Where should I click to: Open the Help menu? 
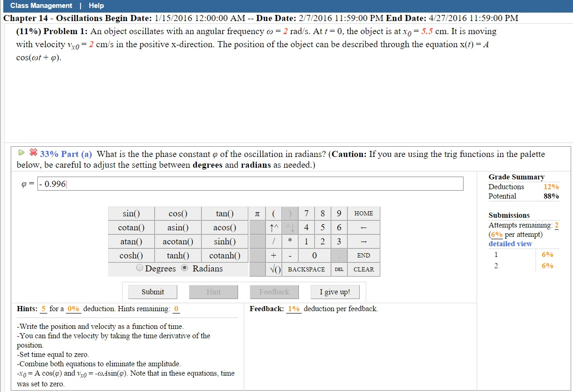coord(96,6)
